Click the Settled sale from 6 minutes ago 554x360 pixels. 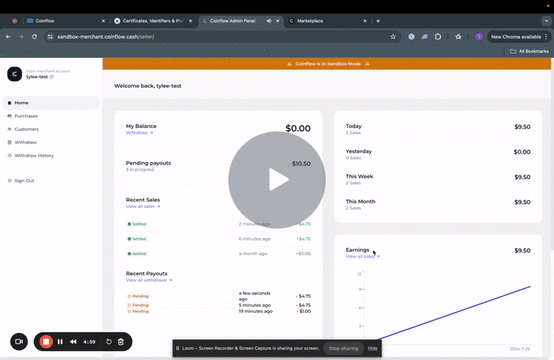[218, 239]
